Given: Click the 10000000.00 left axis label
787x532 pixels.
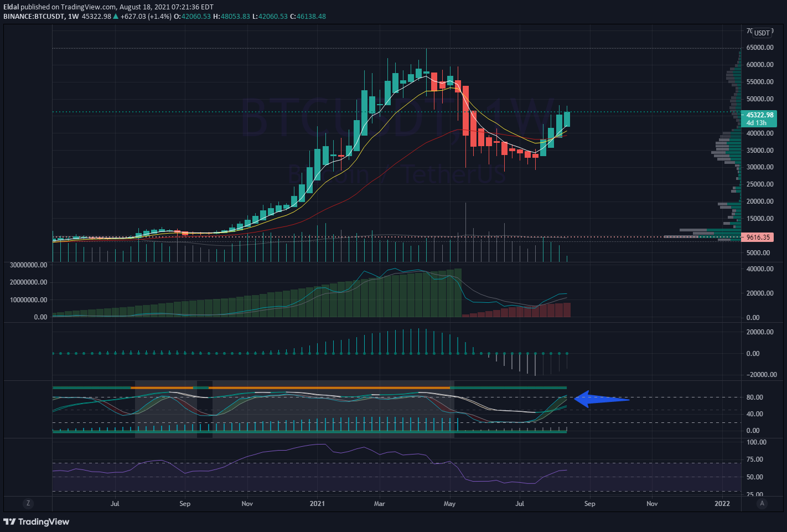Looking at the screenshot, I should click(x=29, y=300).
